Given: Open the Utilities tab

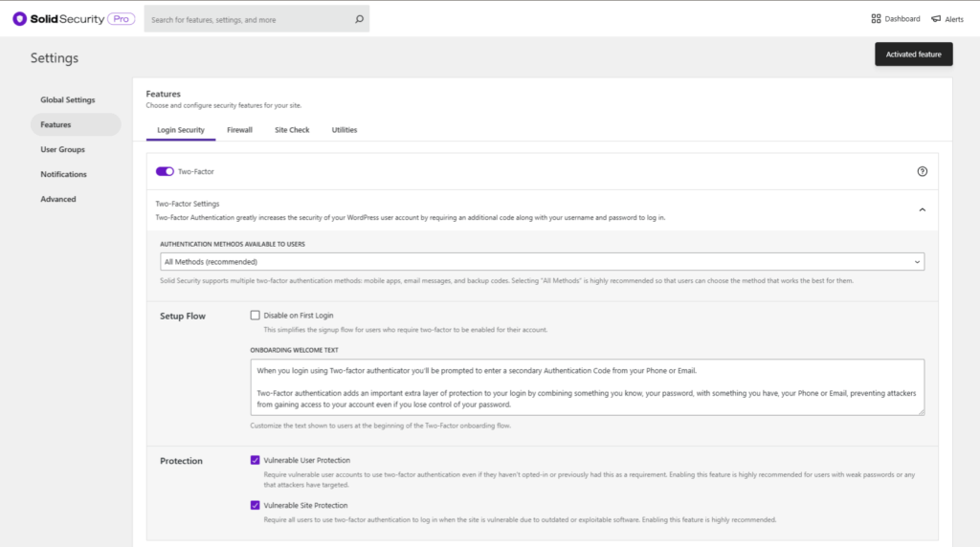Looking at the screenshot, I should coord(345,130).
